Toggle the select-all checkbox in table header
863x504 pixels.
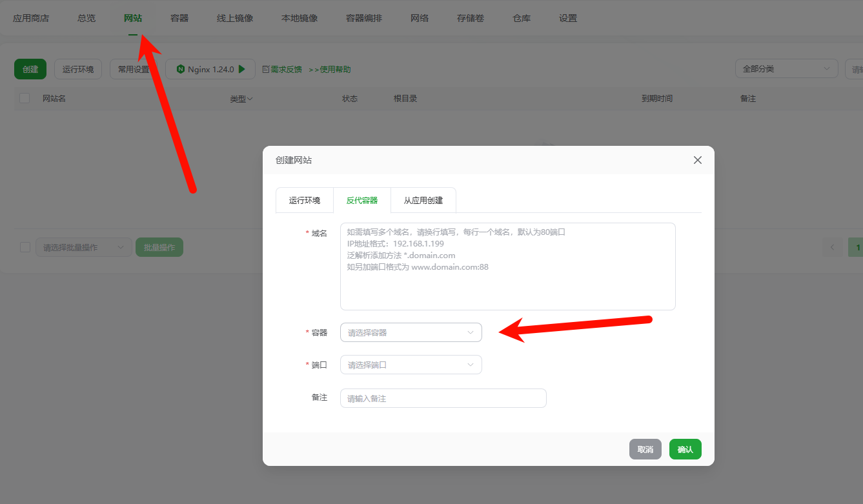point(25,98)
